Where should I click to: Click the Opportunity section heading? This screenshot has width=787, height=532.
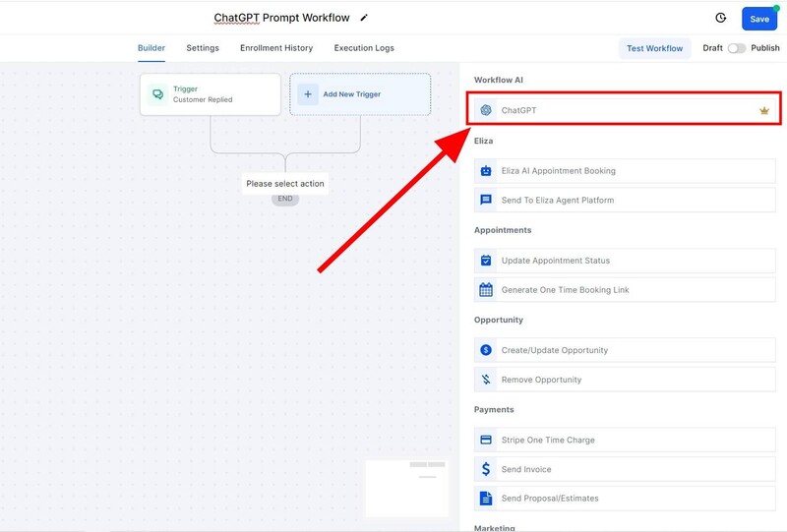[499, 320]
